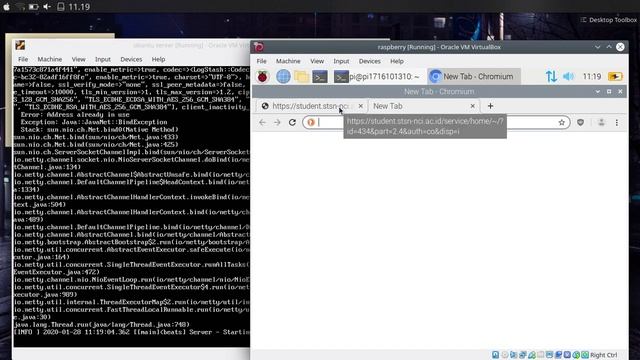Screen dimensions: 640x360
Task: Open File menu in ubuntu server window
Action: click(x=23, y=59)
